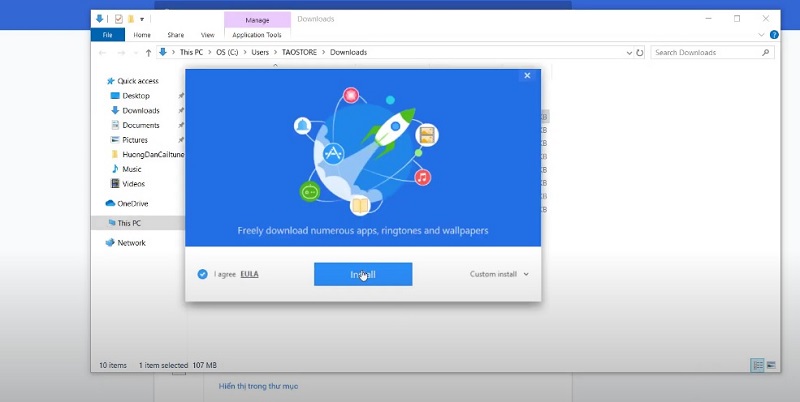Select OS (C:) in the address path
The width and height of the screenshot is (800, 402).
[x=227, y=52]
